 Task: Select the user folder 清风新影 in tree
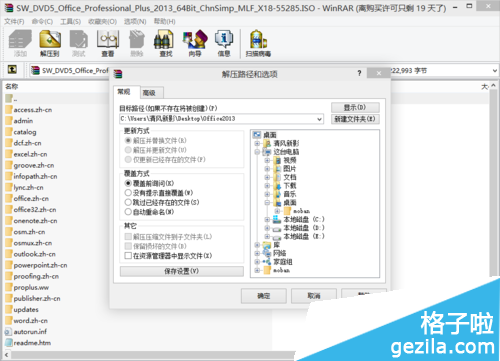tap(286, 143)
